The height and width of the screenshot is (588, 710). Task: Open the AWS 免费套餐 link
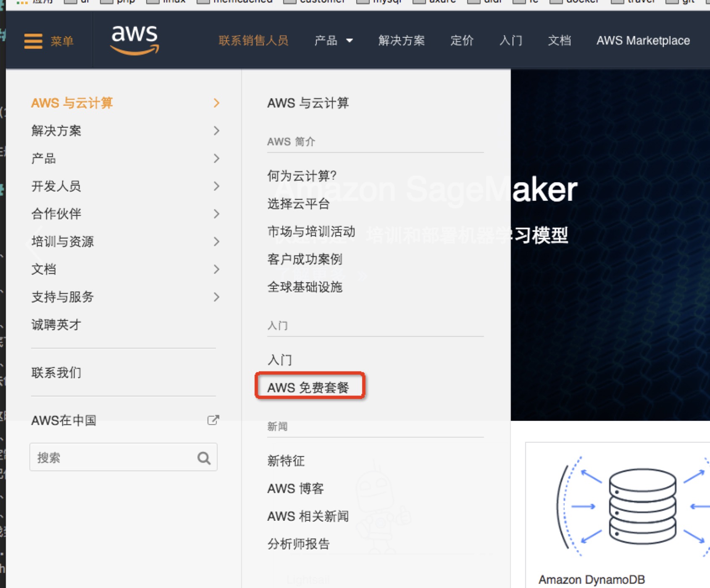tap(308, 388)
